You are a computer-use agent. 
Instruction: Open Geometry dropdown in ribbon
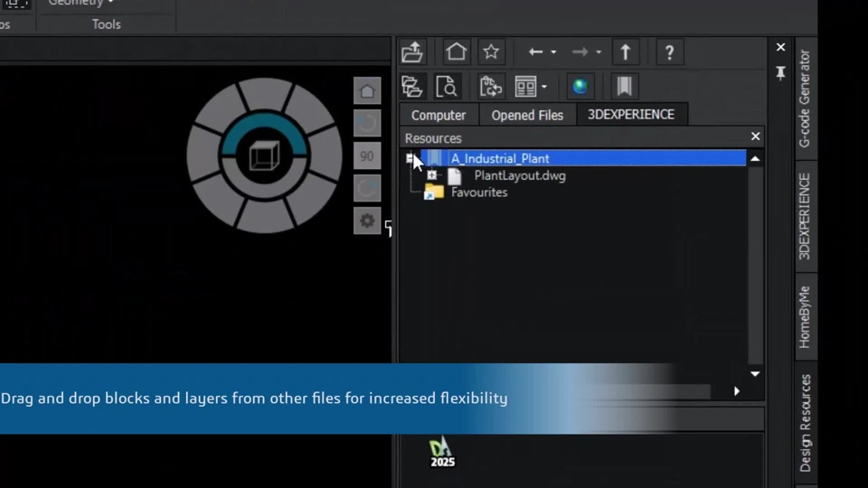[x=80, y=3]
